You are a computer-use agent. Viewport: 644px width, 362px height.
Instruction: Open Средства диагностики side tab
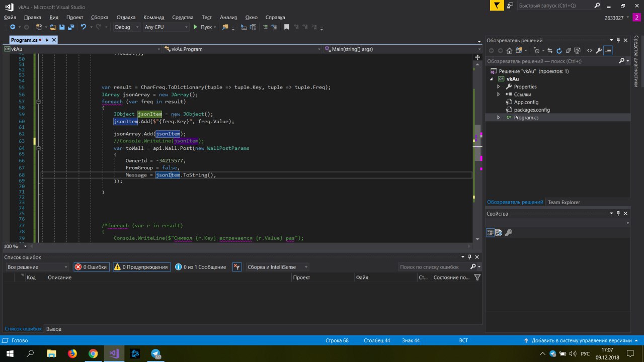coord(636,61)
